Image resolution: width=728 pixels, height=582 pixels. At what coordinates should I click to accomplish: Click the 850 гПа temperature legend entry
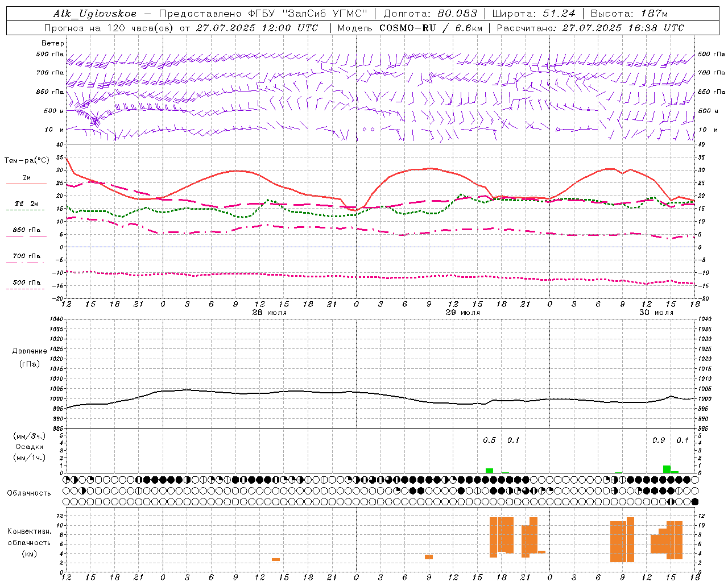coord(26,230)
